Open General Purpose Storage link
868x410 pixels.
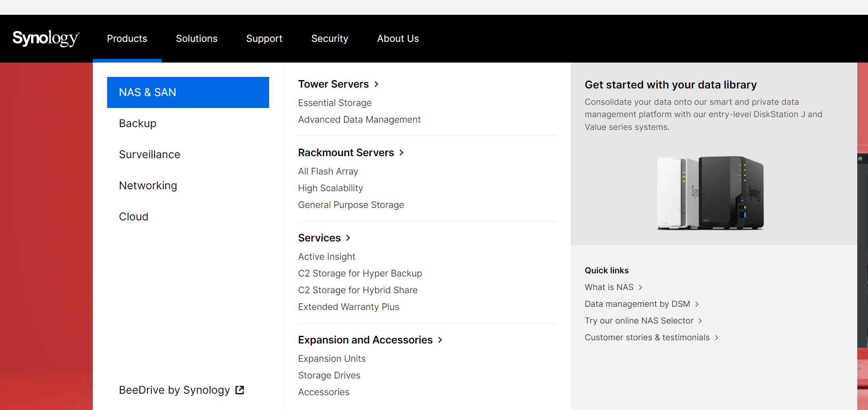point(351,205)
